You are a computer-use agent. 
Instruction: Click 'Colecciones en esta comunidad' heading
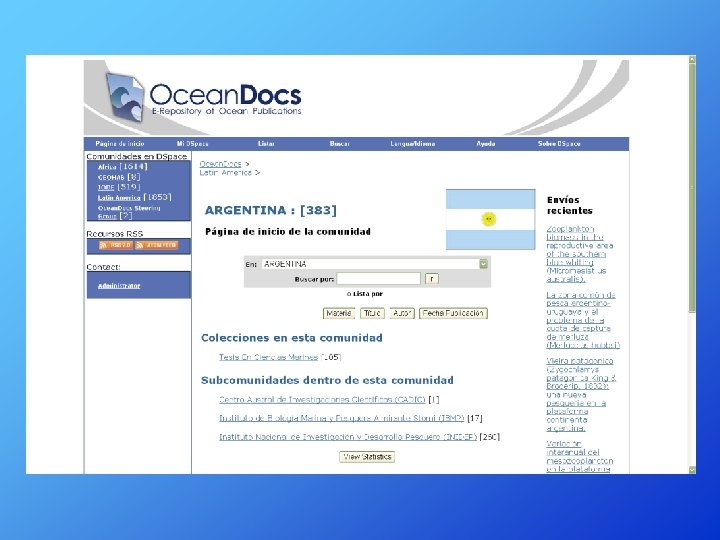tap(292, 338)
